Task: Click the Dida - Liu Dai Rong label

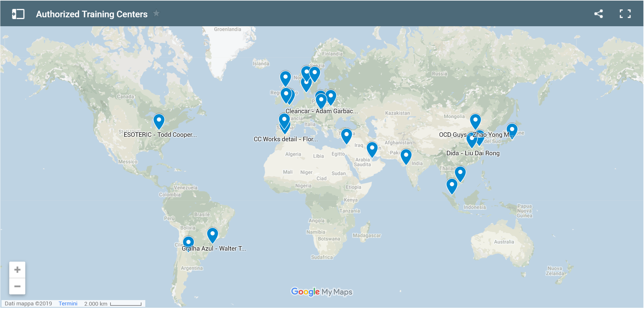Action: (x=473, y=153)
